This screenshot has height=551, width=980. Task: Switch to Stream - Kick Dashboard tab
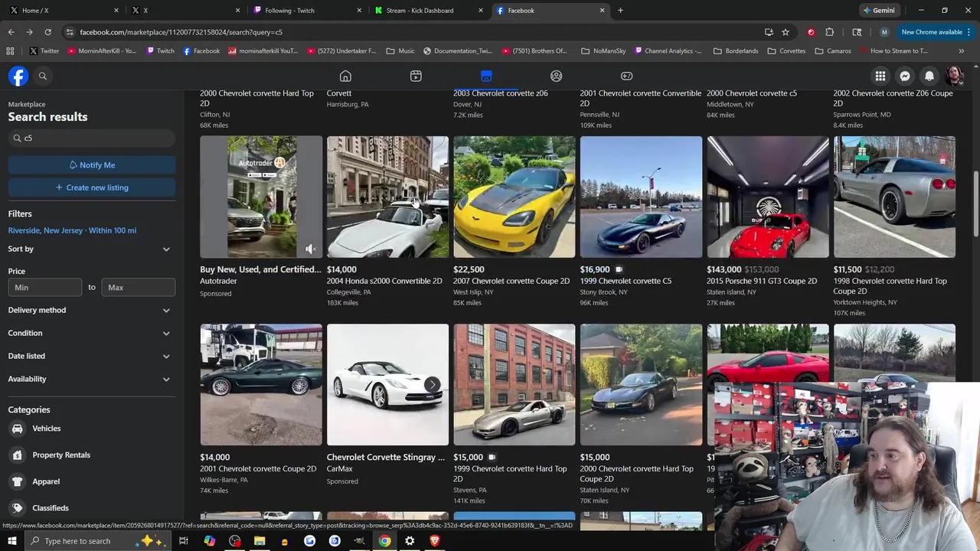pos(427,11)
